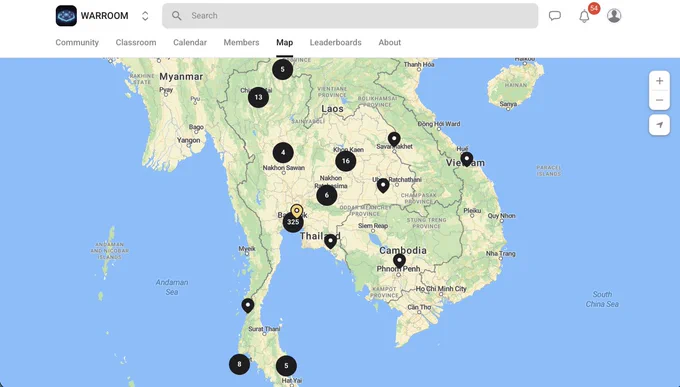Open the user profile avatar
The height and width of the screenshot is (387, 680).
pyautogui.click(x=614, y=16)
